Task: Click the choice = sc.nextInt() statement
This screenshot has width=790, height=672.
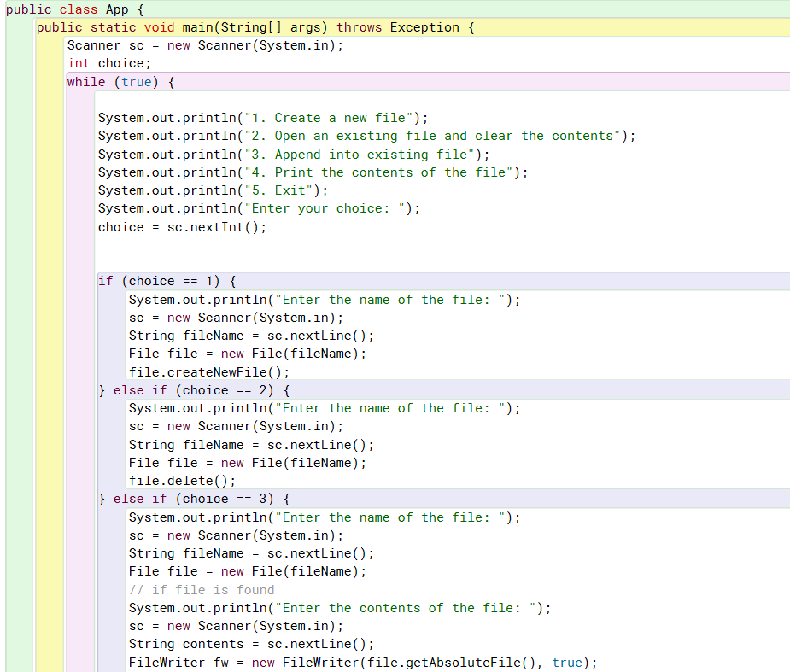Action: [181, 226]
